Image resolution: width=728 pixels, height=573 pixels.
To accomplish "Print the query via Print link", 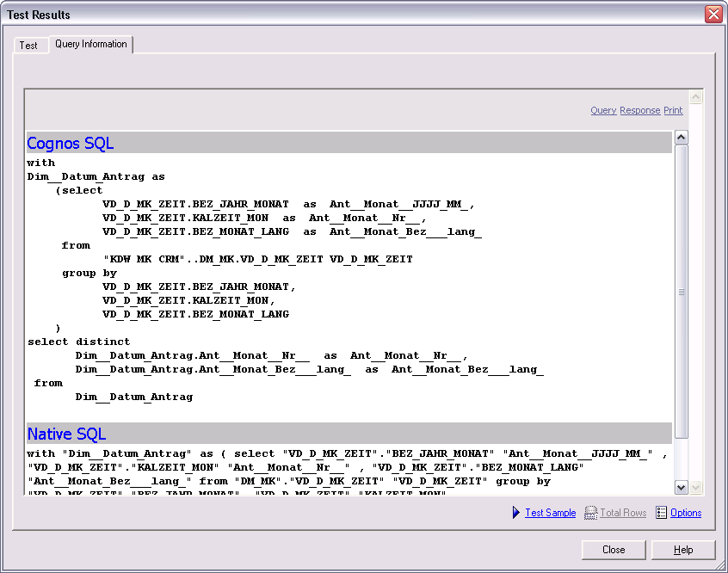I will 673,110.
